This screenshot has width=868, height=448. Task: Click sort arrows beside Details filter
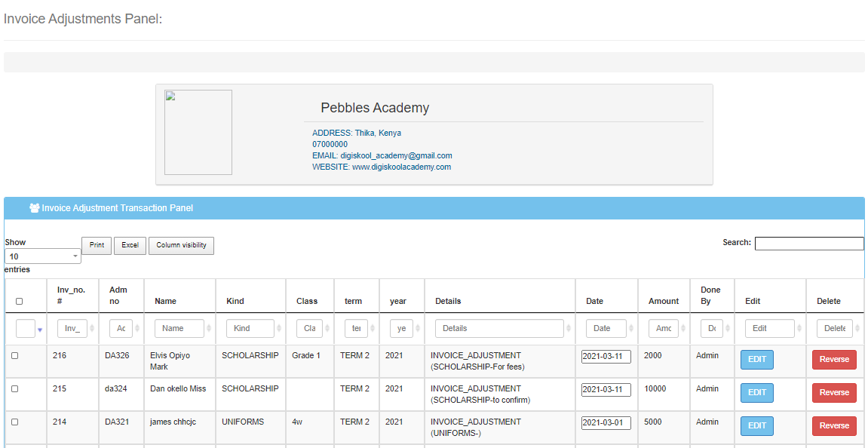569,329
